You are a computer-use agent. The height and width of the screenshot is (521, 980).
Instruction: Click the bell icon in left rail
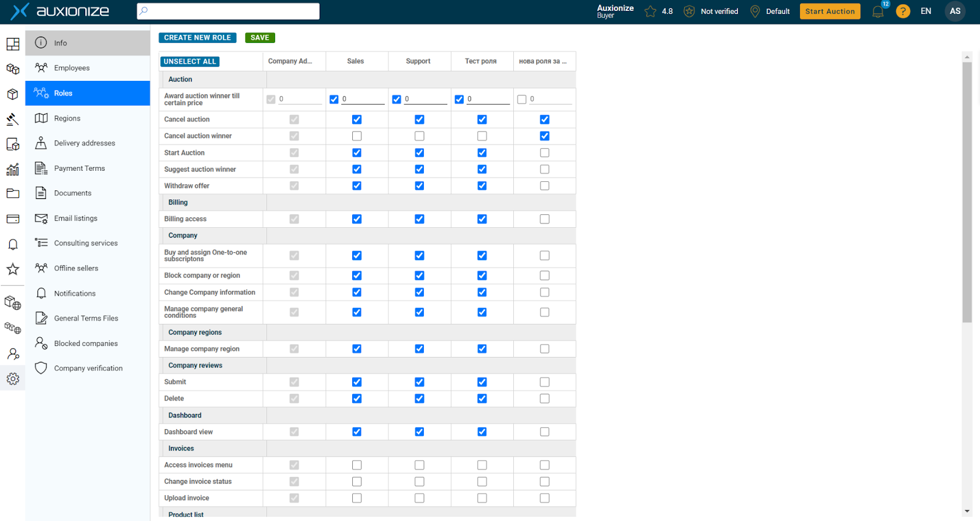(13, 244)
